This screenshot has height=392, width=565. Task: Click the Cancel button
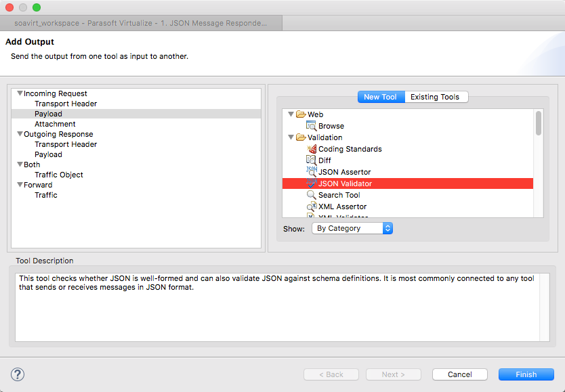coord(460,374)
